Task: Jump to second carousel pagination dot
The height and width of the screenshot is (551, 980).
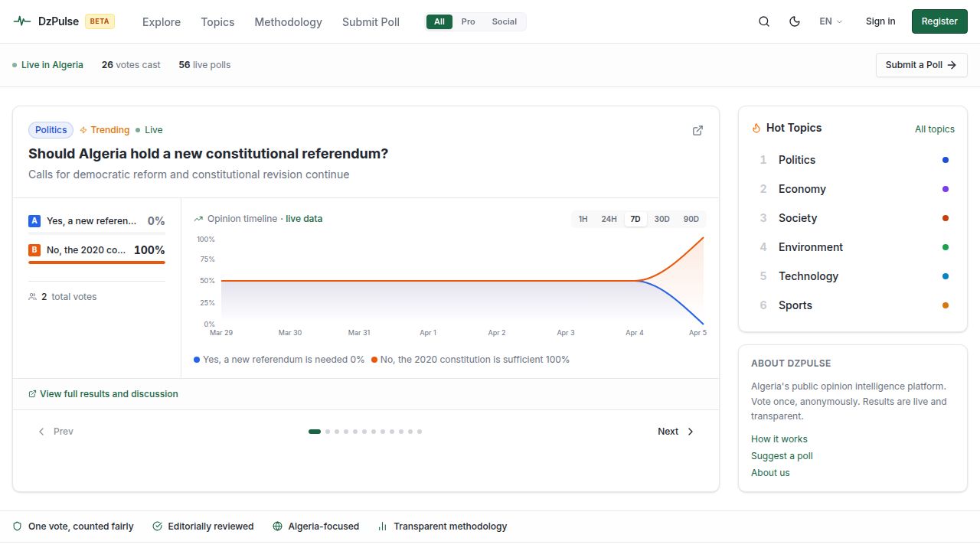Action: click(x=328, y=432)
